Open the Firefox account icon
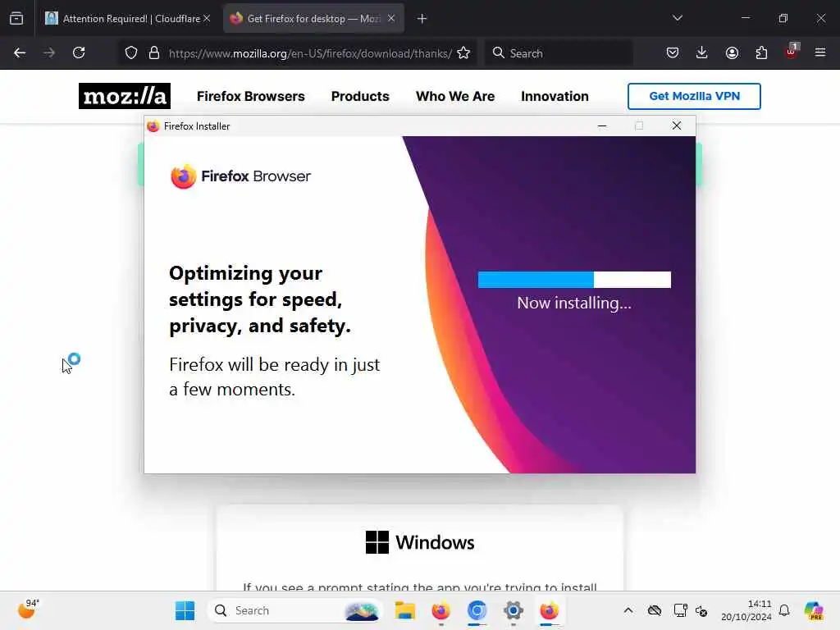 click(x=732, y=53)
